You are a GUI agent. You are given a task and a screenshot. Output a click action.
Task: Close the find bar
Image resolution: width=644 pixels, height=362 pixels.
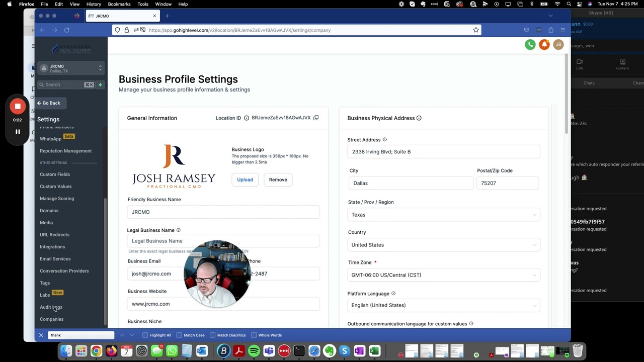[x=41, y=335]
